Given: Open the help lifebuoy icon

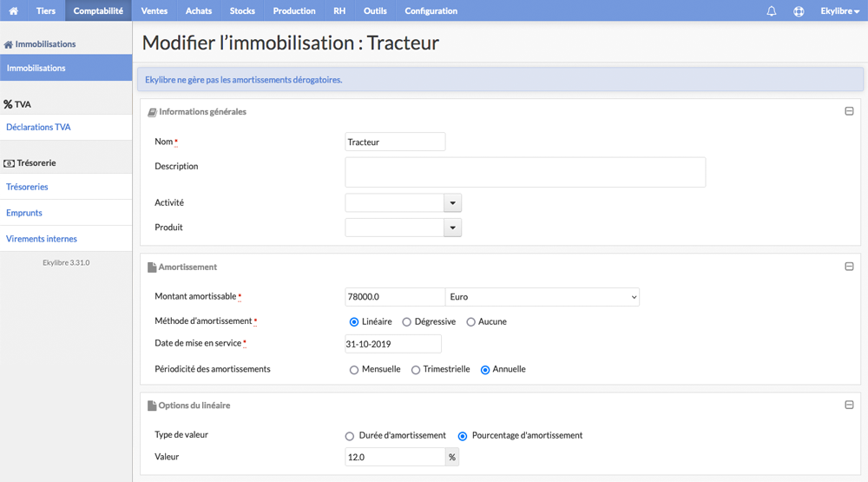Looking at the screenshot, I should 799,11.
